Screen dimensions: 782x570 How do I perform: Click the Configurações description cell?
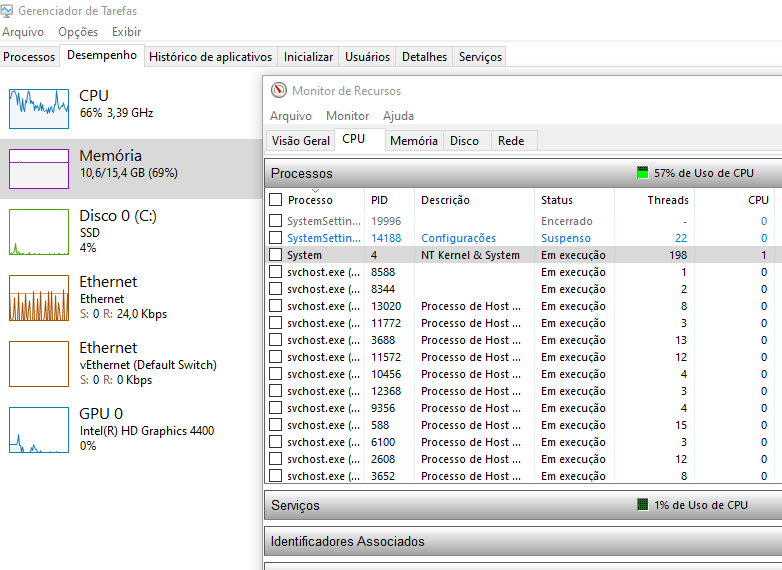tap(458, 238)
